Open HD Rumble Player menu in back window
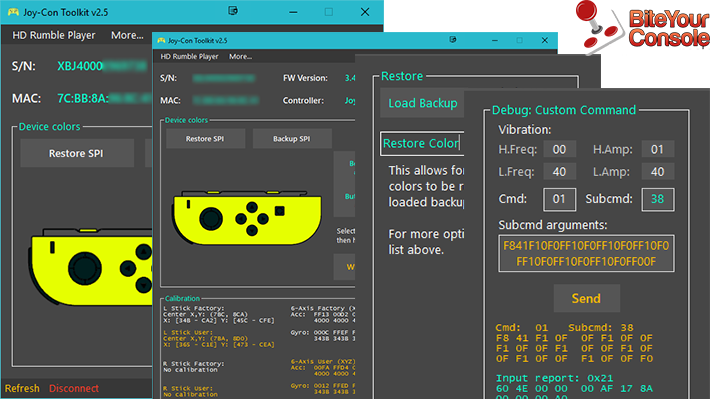Image resolution: width=710 pixels, height=399 pixels. click(x=53, y=35)
